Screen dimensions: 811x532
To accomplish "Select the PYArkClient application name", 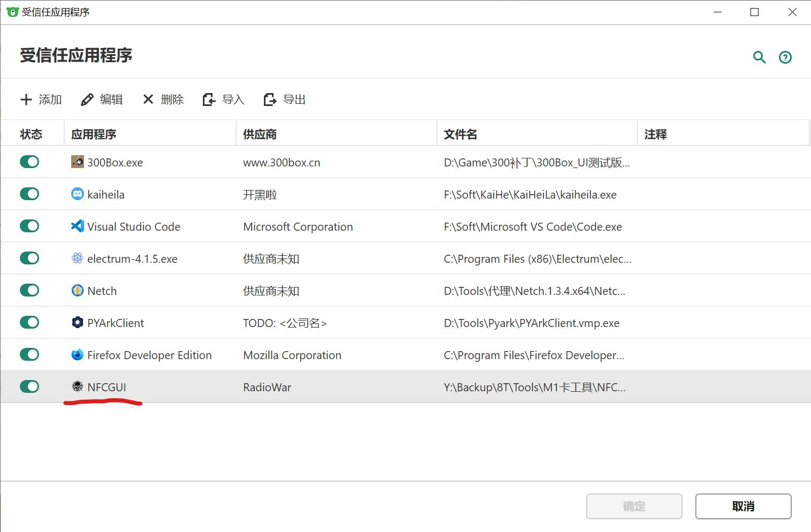I will pyautogui.click(x=116, y=323).
